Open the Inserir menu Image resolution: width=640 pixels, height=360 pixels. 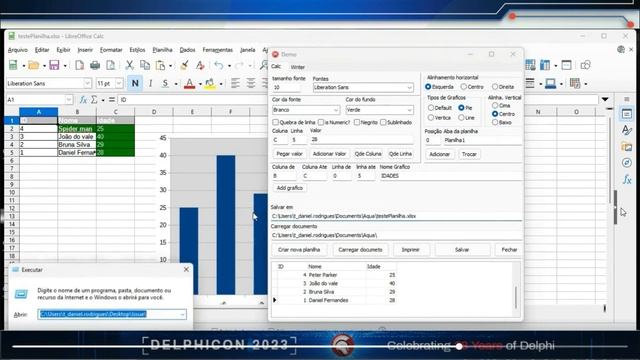click(x=85, y=50)
